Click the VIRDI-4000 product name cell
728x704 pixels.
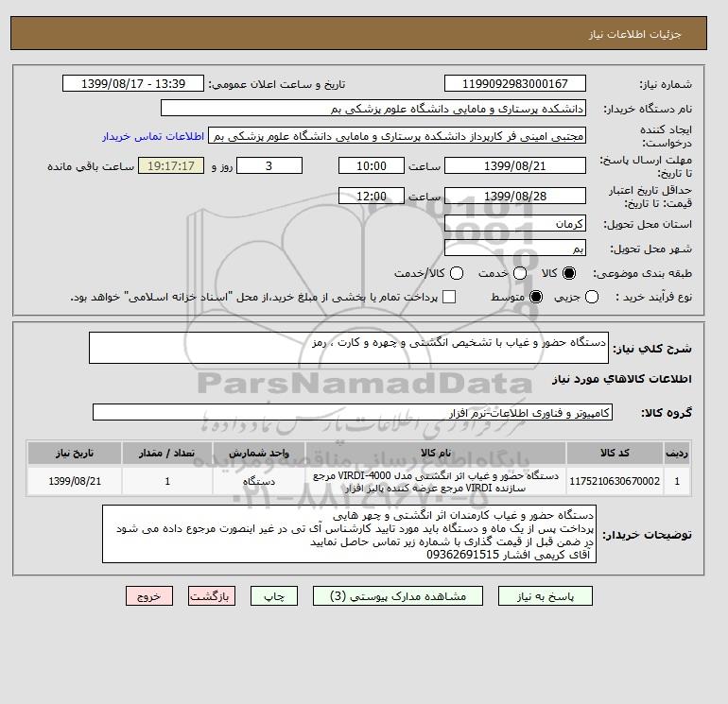point(436,481)
